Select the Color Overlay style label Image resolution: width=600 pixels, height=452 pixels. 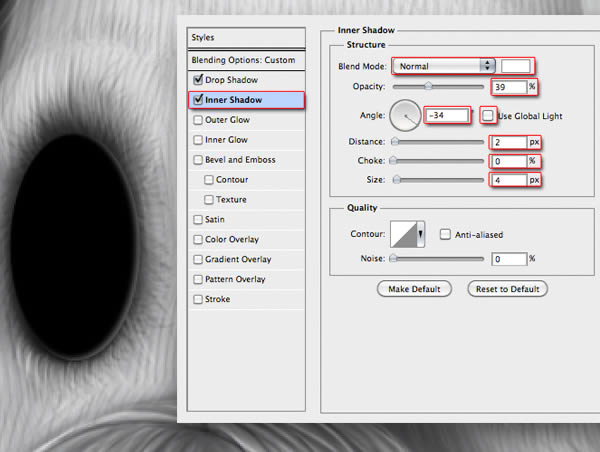(232, 239)
